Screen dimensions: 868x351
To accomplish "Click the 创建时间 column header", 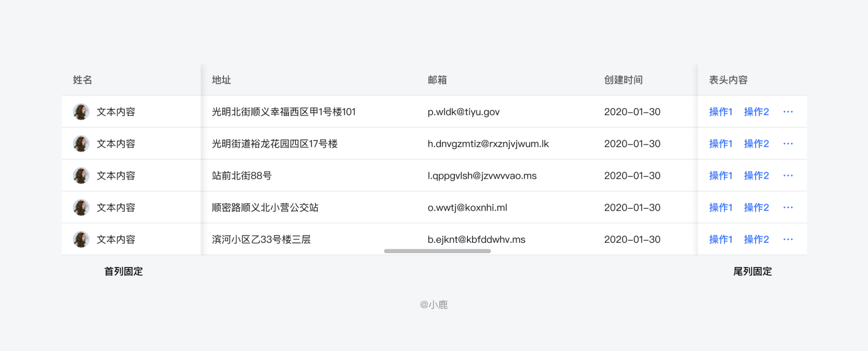I will click(623, 80).
